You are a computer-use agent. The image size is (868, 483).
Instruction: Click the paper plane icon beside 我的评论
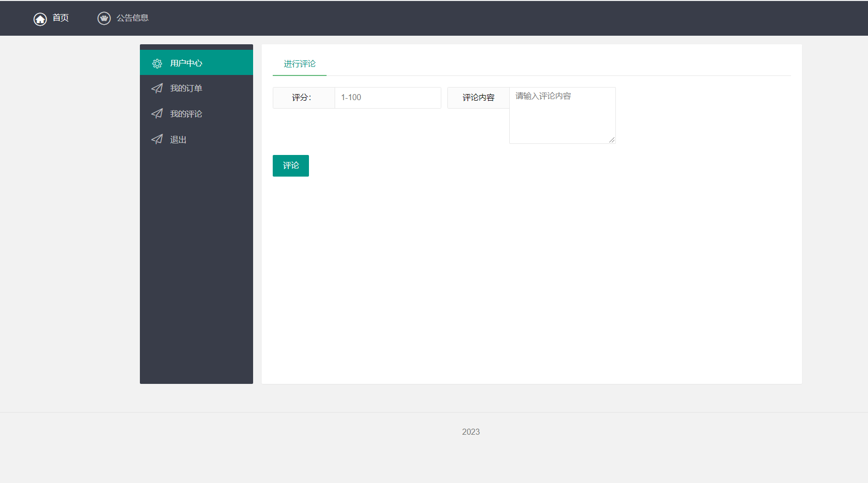coord(157,114)
